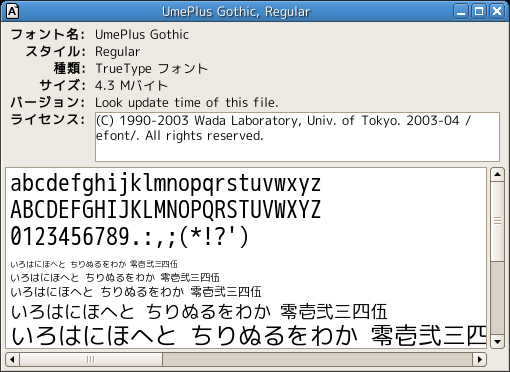Close the UmePlus Gothic font viewer
Viewport: 510px width, 372px height.
tap(497, 11)
